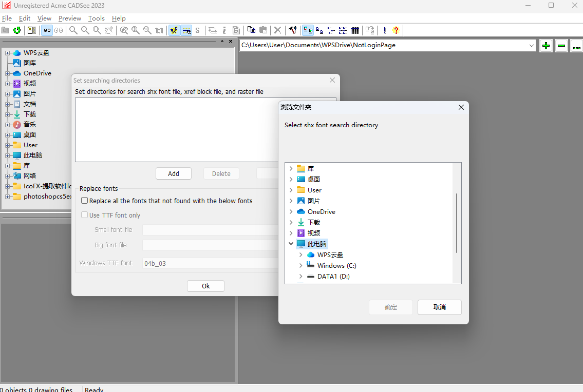583x392 pixels.
Task: Toggle the 'Use TTF font only' checkbox
Action: pyautogui.click(x=85, y=215)
